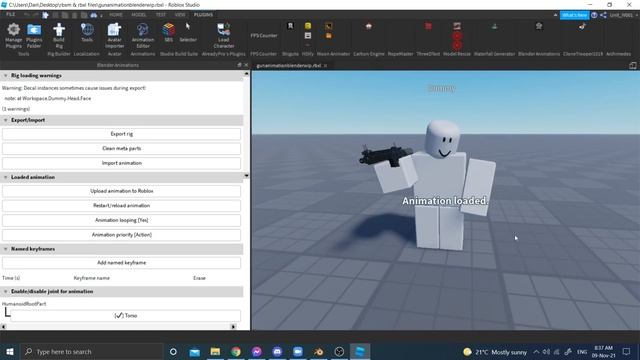The width and height of the screenshot is (640, 360).
Task: Click the panel's scroll-up arrow
Action: tap(246, 74)
